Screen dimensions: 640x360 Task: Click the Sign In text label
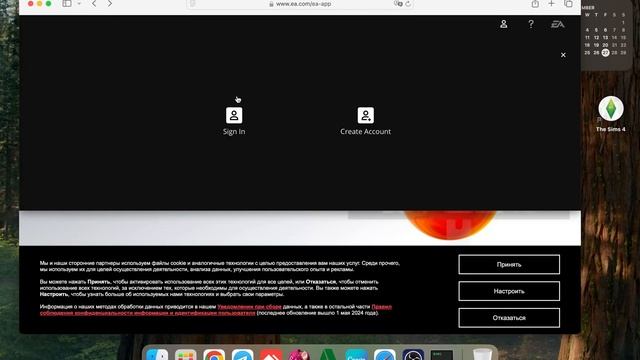[234, 131]
